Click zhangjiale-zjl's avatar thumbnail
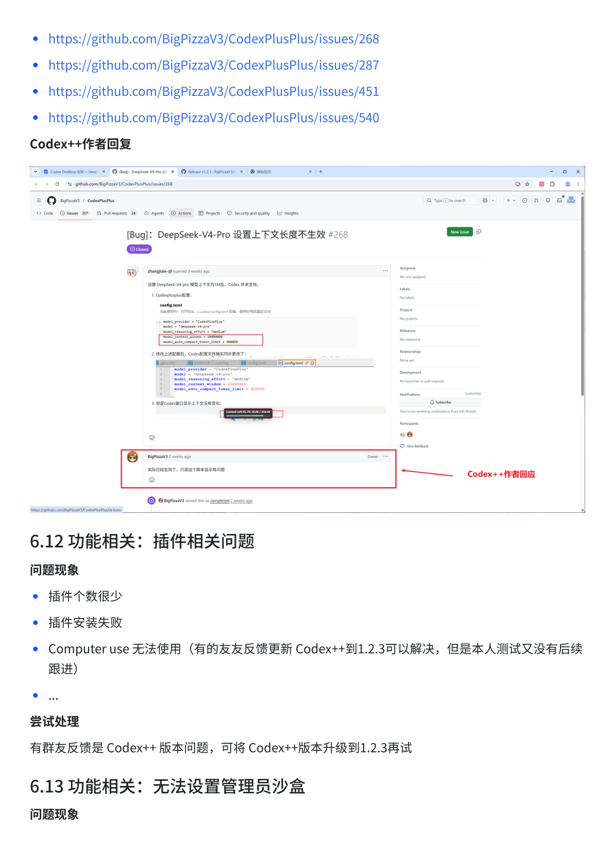 tap(132, 272)
